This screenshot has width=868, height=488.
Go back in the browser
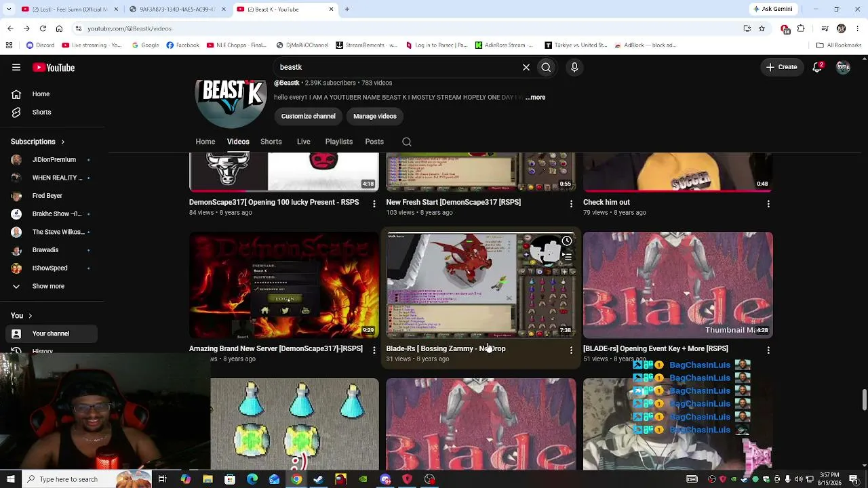10,28
